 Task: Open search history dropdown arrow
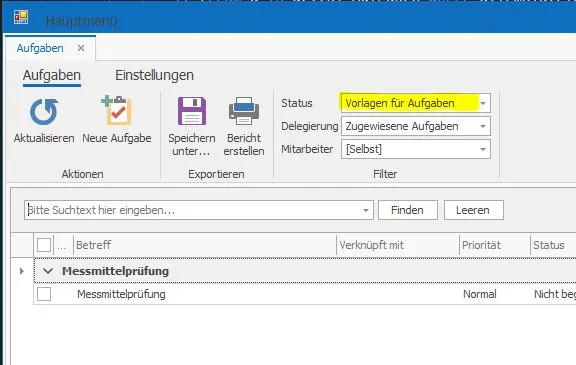(366, 210)
